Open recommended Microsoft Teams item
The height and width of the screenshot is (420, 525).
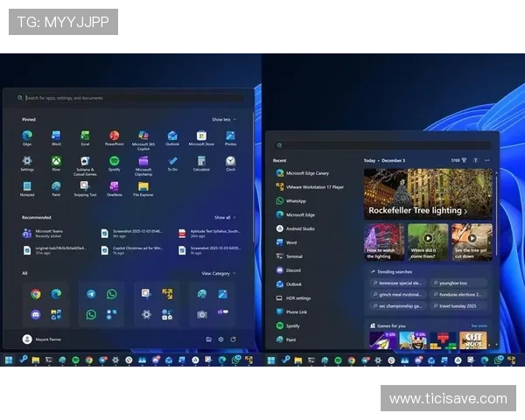tap(43, 234)
